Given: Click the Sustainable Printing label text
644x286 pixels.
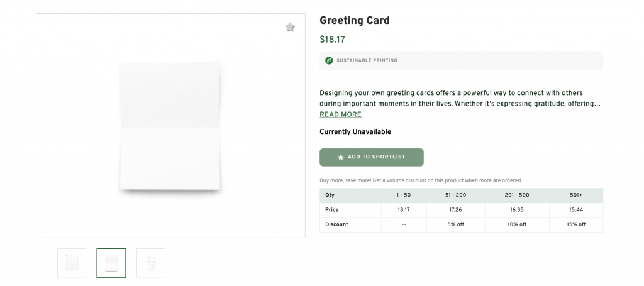Looking at the screenshot, I should [x=367, y=60].
